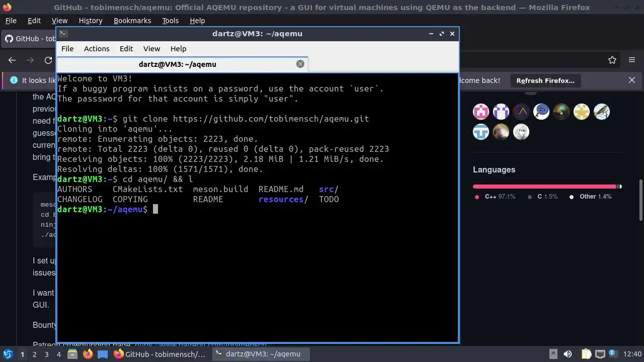Viewport: 644px width, 362px height.
Task: Open the terminal Actions menu
Action: click(97, 49)
